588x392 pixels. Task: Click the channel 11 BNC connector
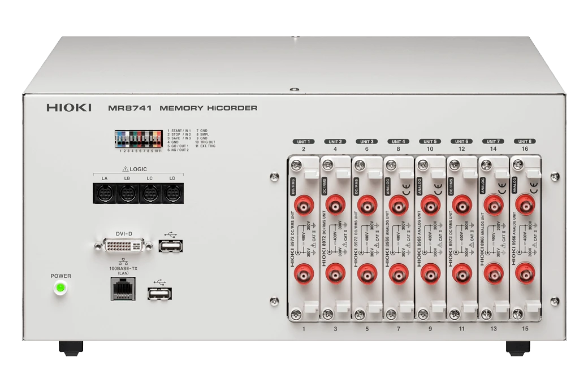click(462, 275)
